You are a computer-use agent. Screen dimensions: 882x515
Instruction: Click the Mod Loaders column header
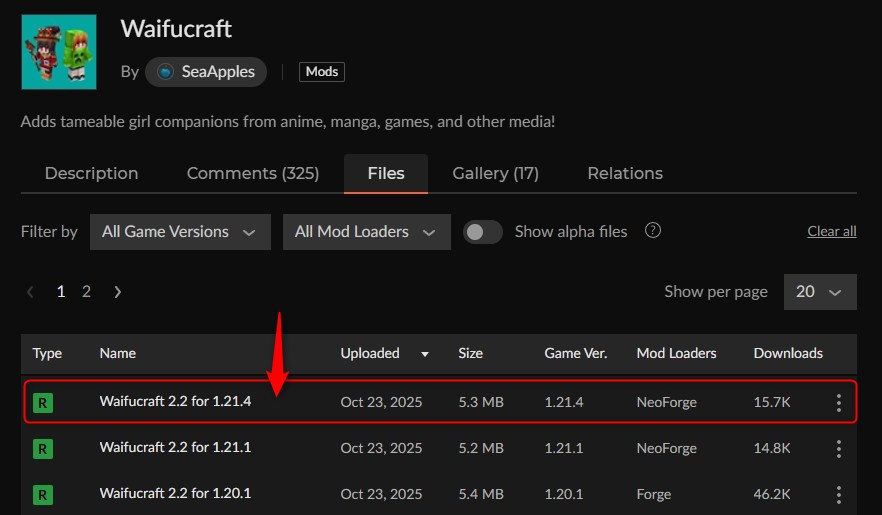click(676, 353)
